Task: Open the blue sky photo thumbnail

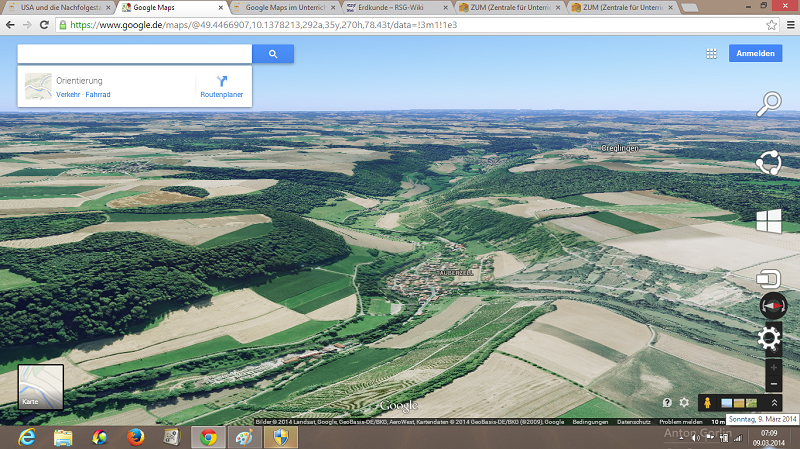Action: (727, 403)
